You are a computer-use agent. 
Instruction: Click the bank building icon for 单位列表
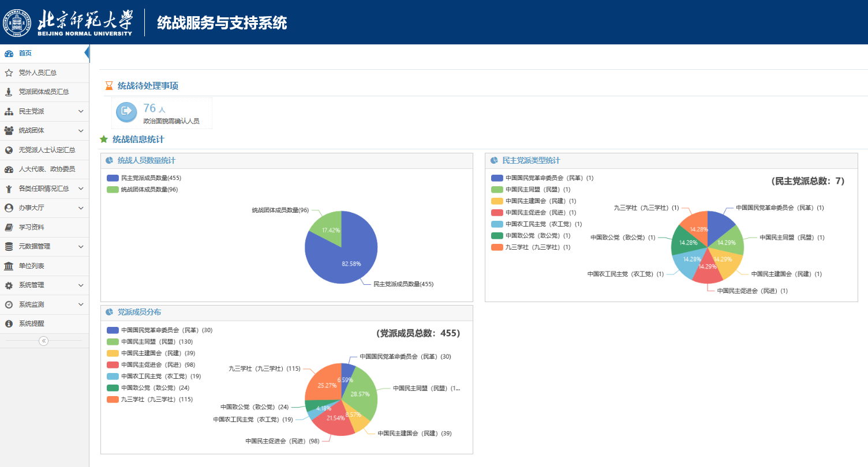[x=9, y=266]
